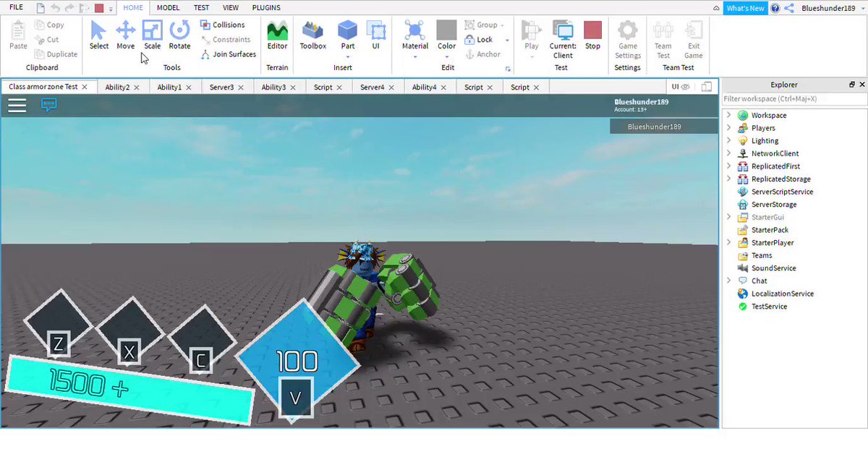Expand the ReplicatedStorage node

point(728,179)
